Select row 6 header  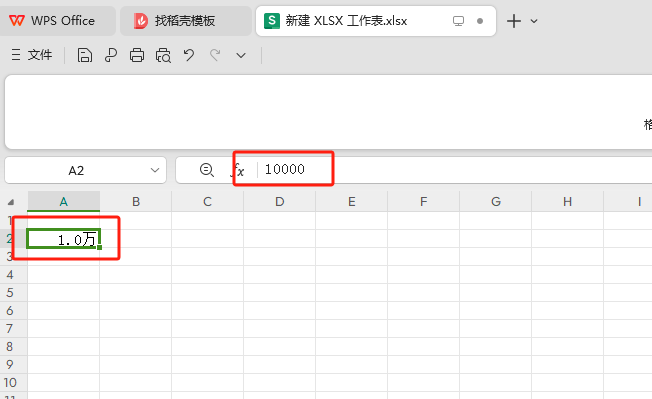13,310
